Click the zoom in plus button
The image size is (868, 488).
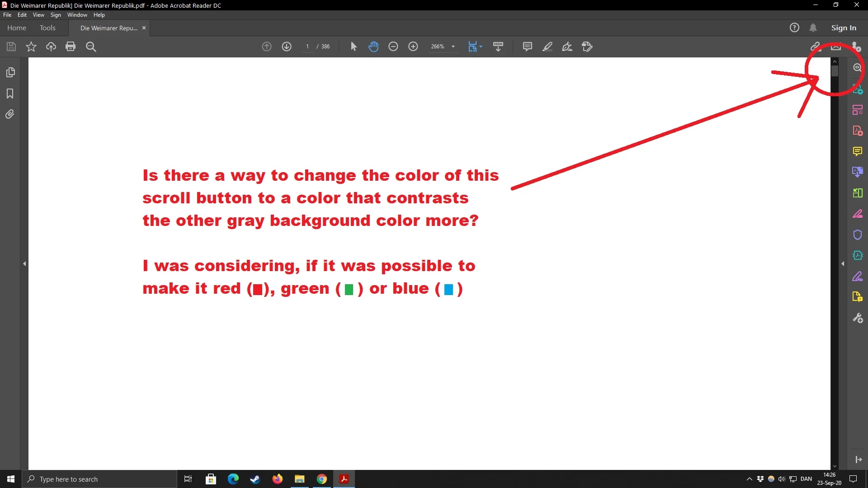click(413, 47)
